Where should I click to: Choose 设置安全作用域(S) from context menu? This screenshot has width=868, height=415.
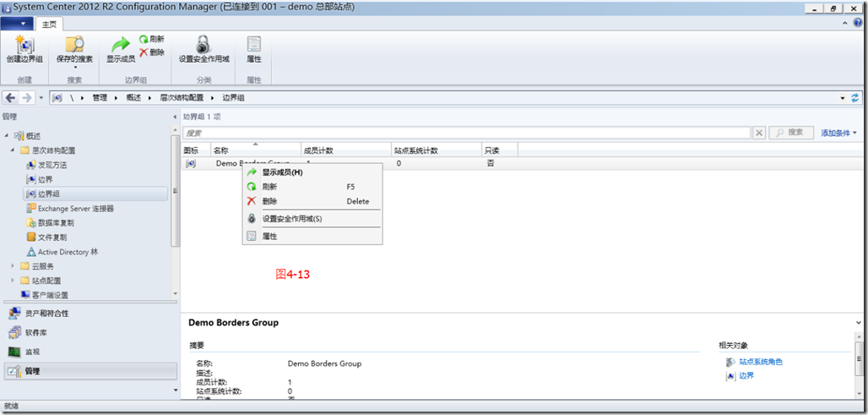(312, 218)
